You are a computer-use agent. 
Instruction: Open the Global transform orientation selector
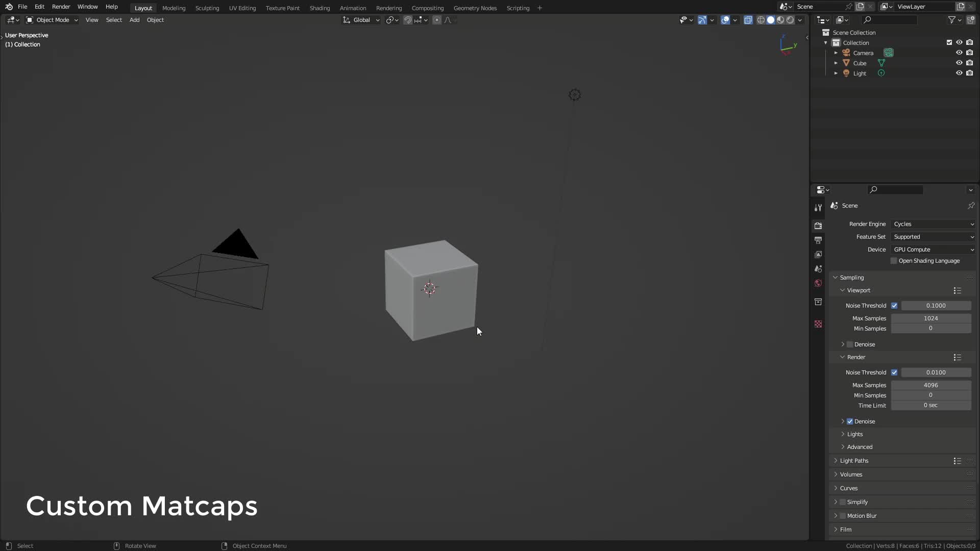tap(361, 20)
